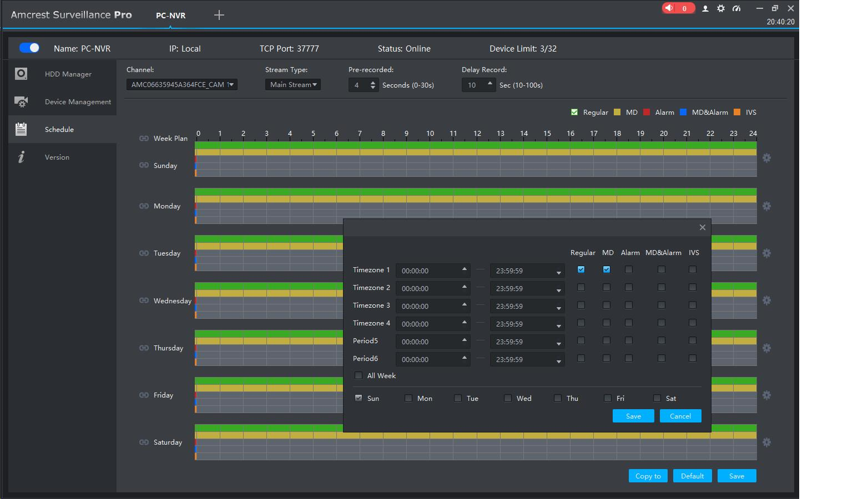Open Version section

coord(62,157)
